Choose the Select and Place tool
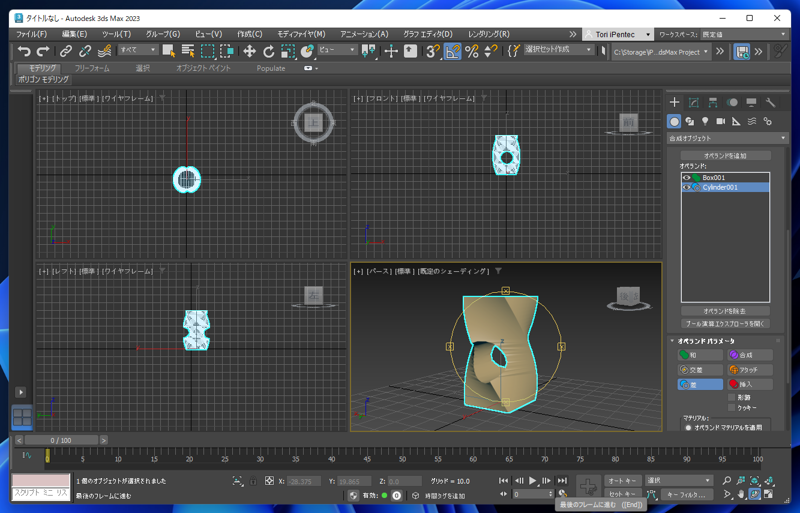 coord(307,51)
